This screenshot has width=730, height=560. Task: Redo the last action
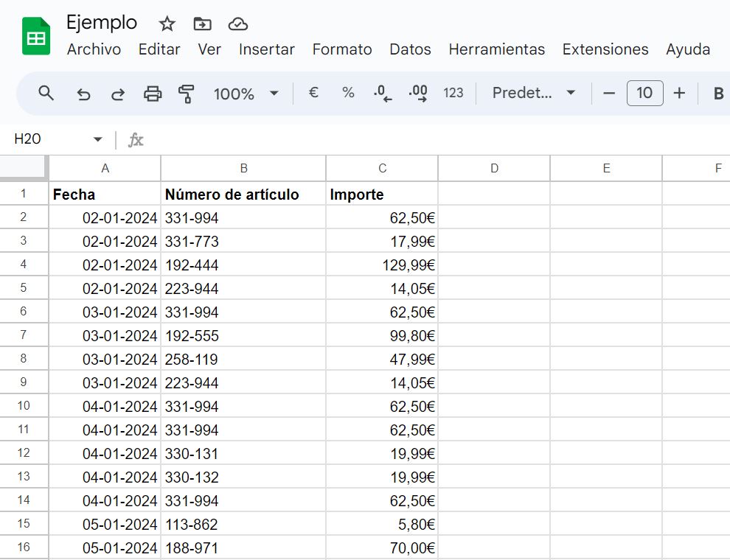(118, 94)
